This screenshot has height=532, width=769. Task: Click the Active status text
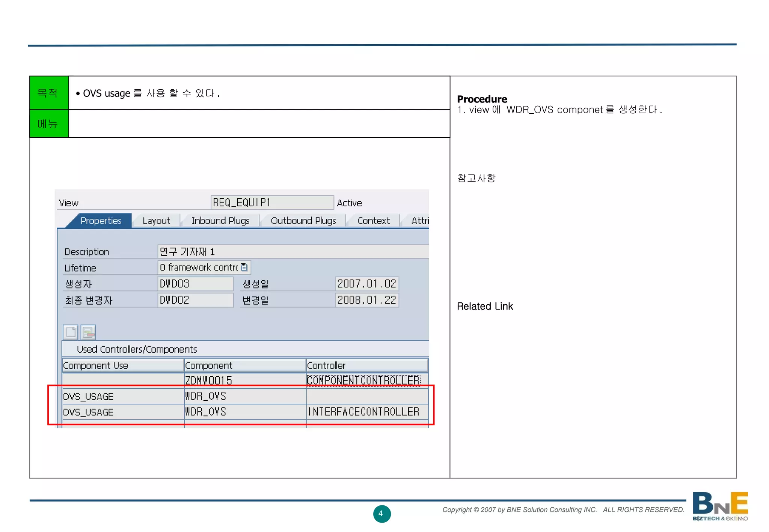click(x=349, y=203)
